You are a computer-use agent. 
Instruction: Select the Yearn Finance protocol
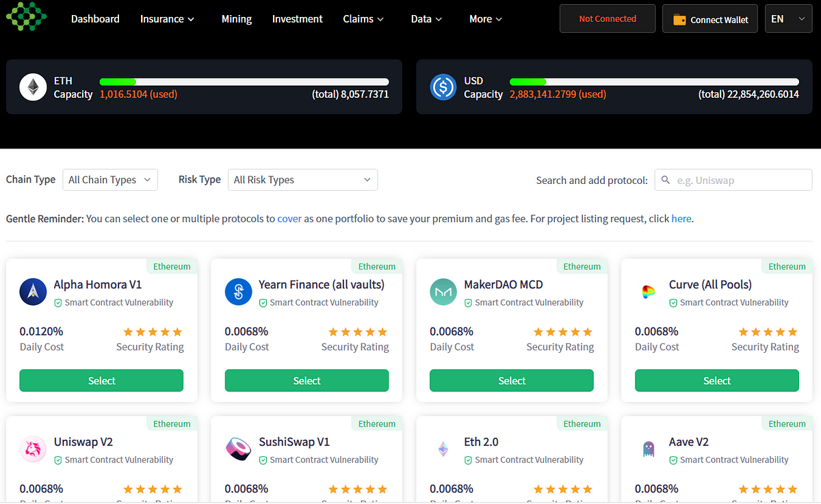[x=307, y=381]
